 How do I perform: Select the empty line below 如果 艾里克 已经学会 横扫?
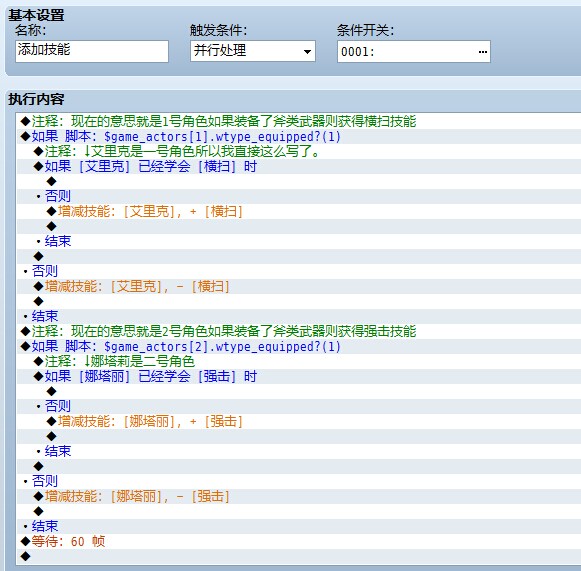(299, 181)
